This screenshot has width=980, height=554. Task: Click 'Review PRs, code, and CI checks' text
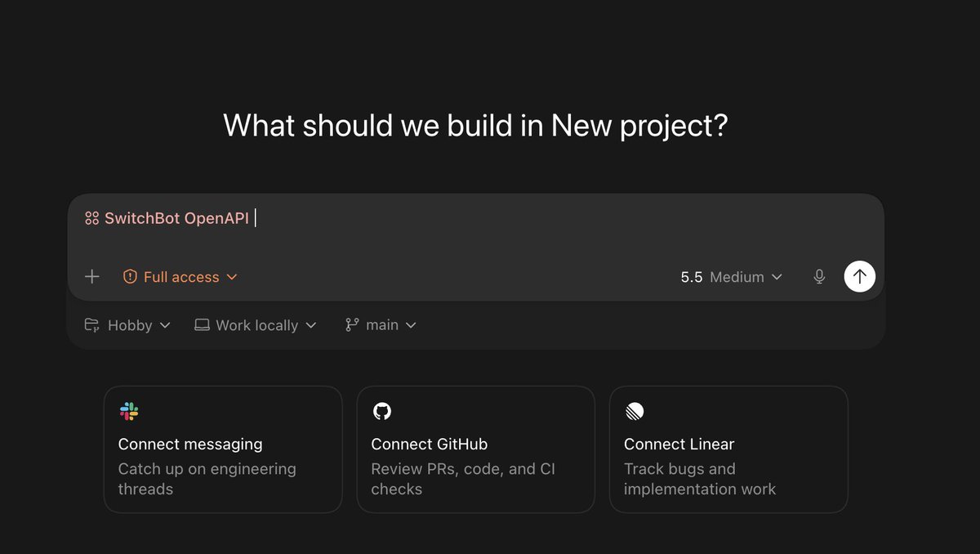point(463,479)
